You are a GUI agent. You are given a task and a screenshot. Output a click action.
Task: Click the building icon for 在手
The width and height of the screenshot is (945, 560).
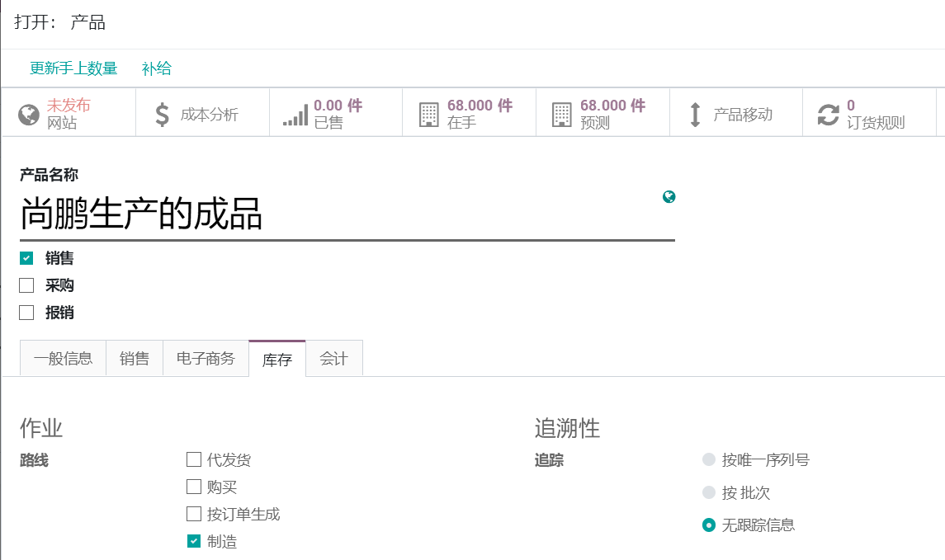[x=429, y=115]
